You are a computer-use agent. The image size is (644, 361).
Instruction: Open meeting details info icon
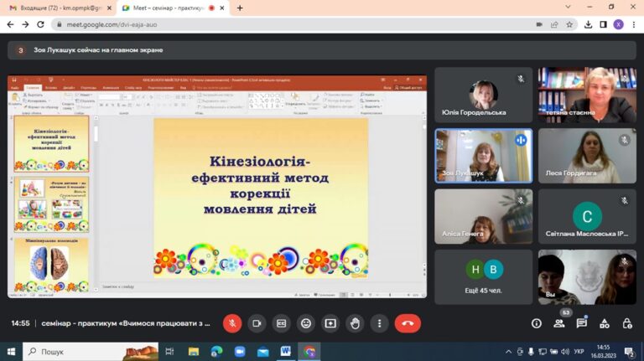(537, 323)
